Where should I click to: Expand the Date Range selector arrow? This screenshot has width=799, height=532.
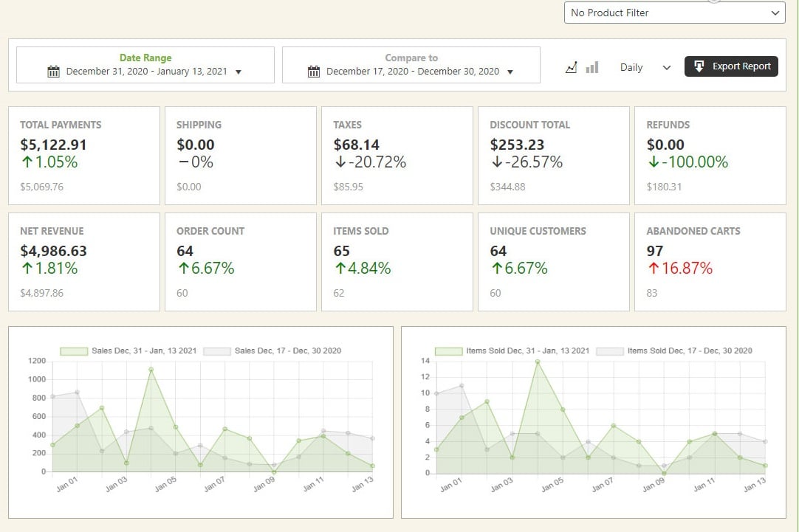pos(237,72)
